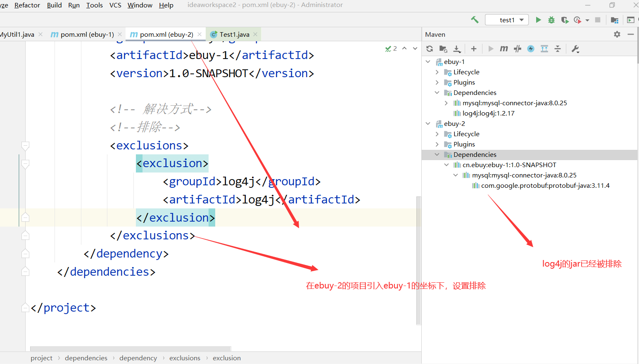
Task: Stop the running process square icon
Action: [x=598, y=20]
